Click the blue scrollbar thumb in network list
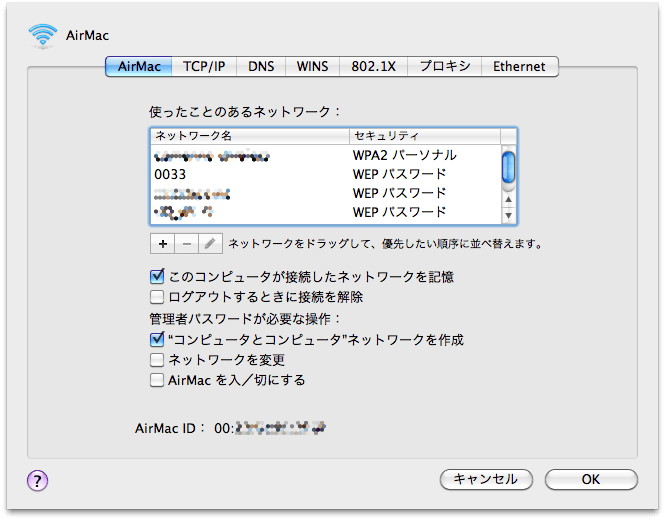The height and width of the screenshot is (520, 665). 509,168
